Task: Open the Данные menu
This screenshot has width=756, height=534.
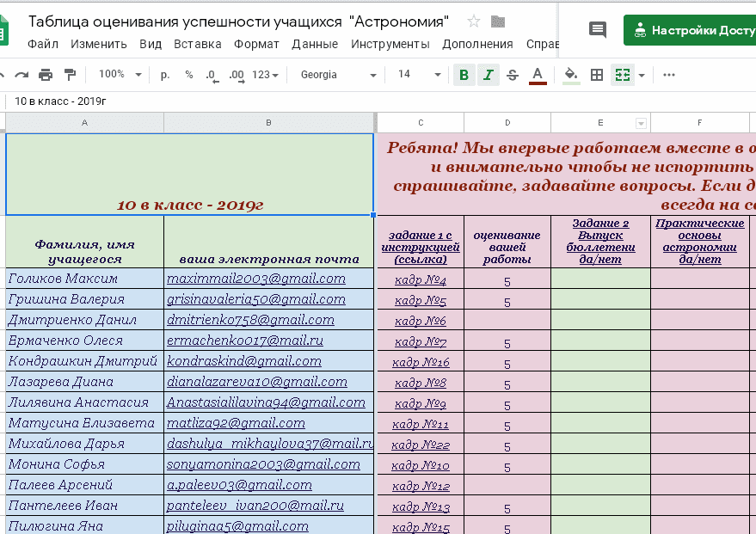Action: coord(315,44)
